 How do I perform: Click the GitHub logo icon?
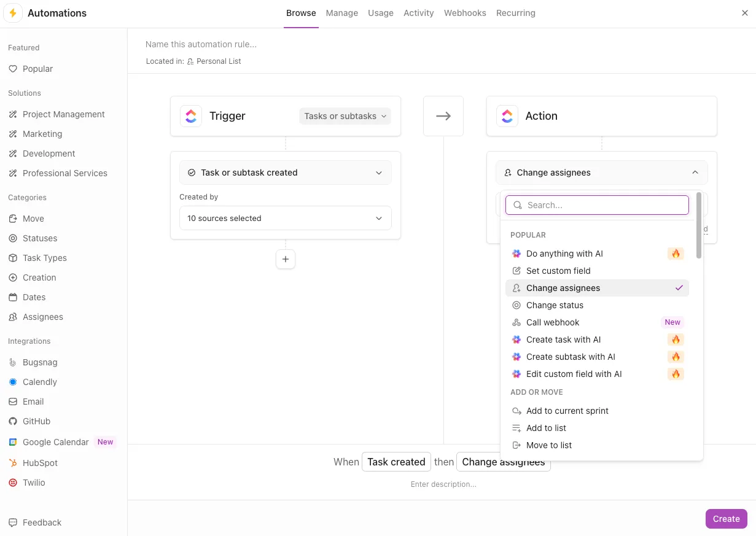point(13,421)
